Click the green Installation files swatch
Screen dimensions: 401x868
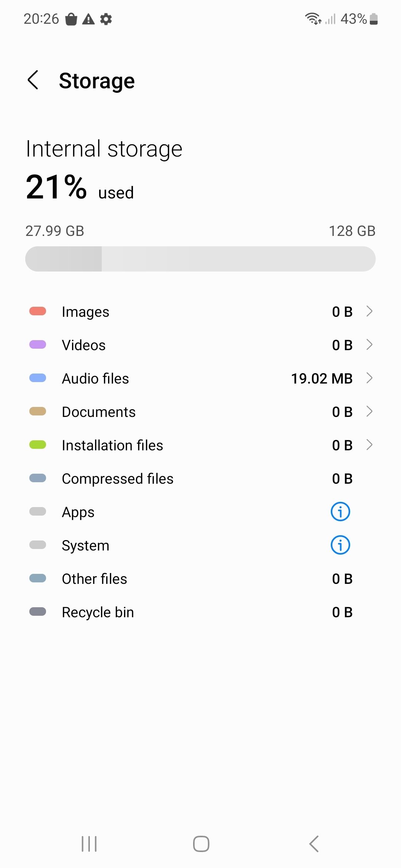point(38,445)
